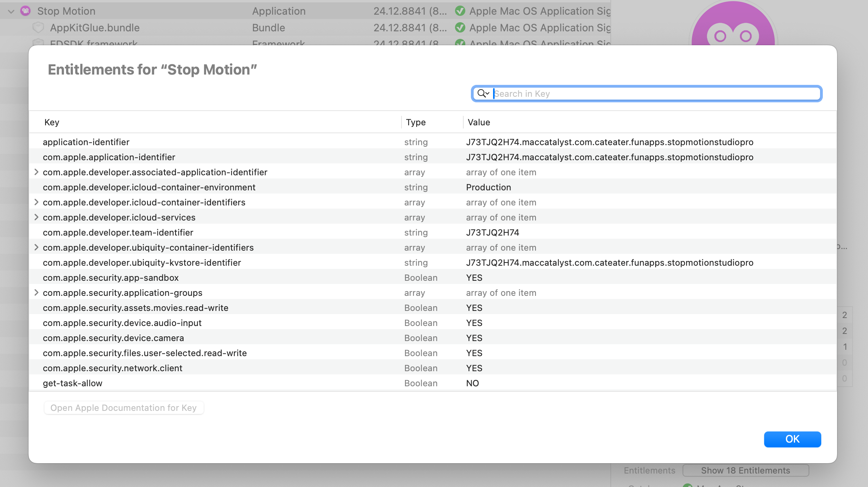Select com.apple.security.files.user-selected.read-write key

click(145, 353)
